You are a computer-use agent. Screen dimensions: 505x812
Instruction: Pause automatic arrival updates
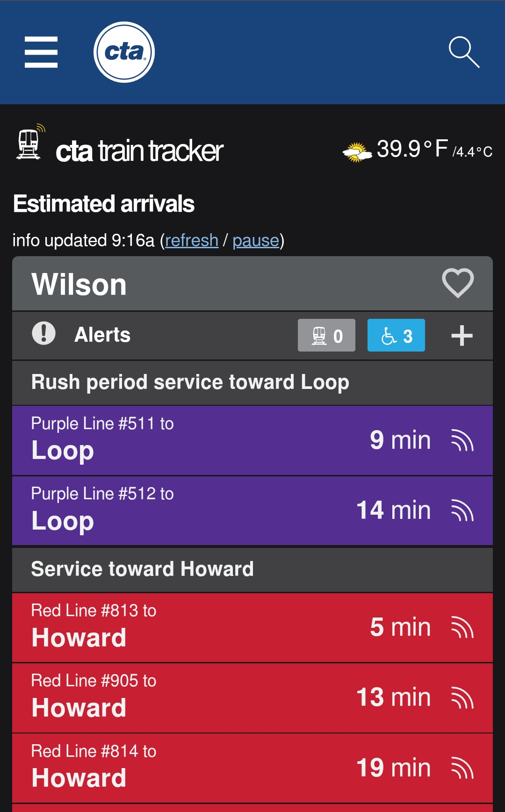point(255,240)
